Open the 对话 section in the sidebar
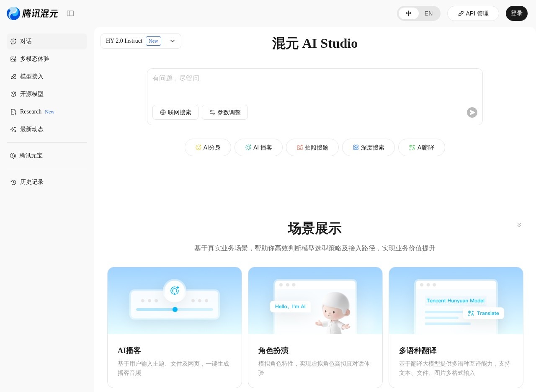536x392 pixels. [26, 41]
